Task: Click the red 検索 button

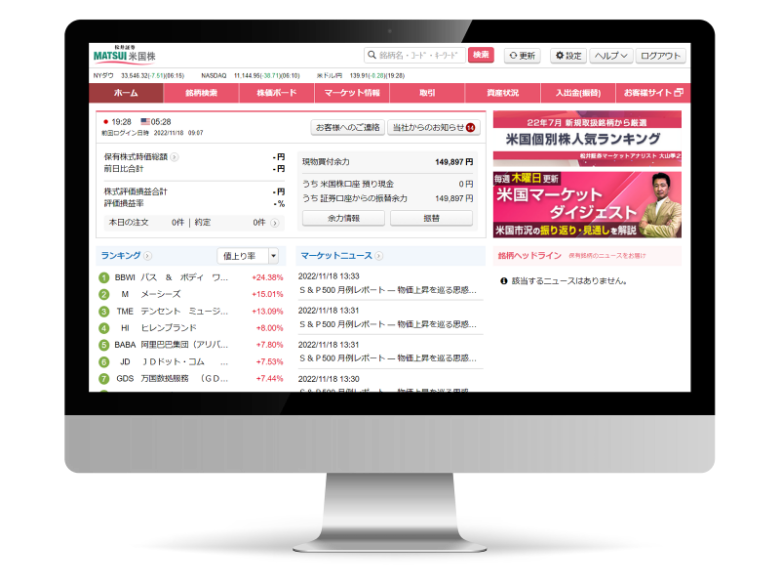Action: (481, 55)
